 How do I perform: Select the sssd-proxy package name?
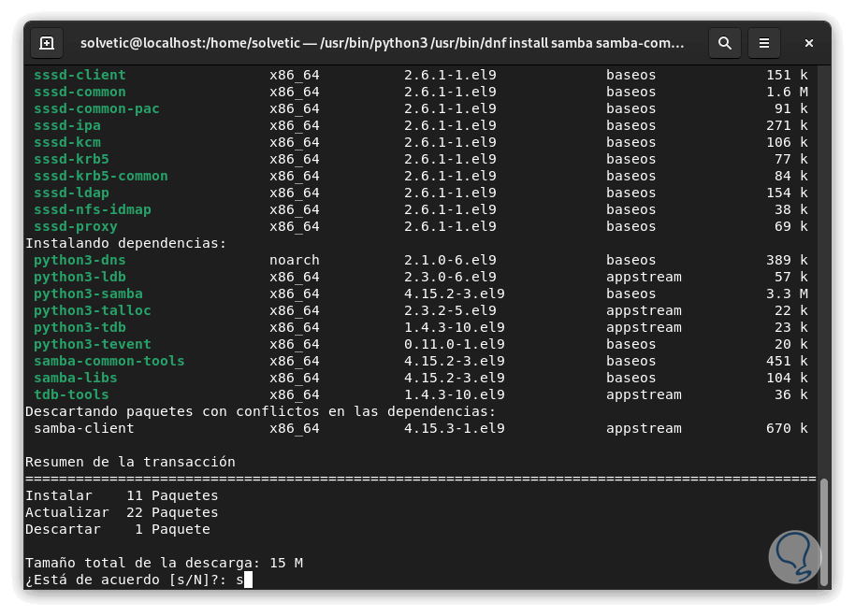click(75, 226)
